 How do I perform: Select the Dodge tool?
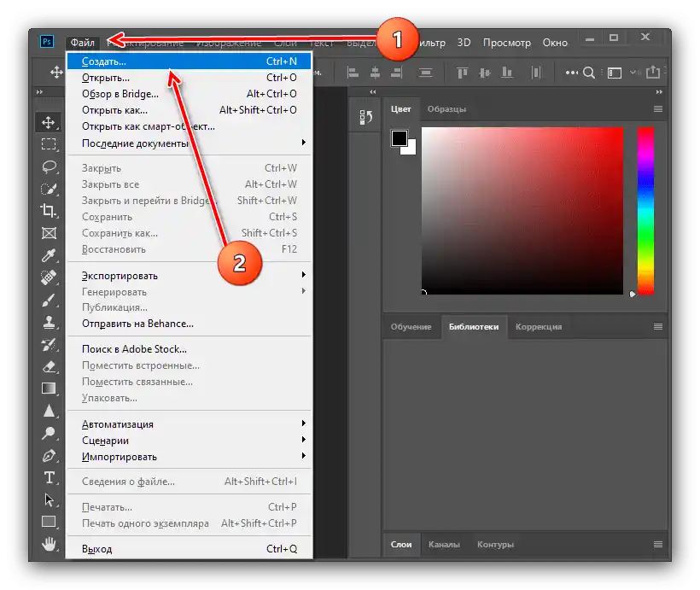point(48,433)
